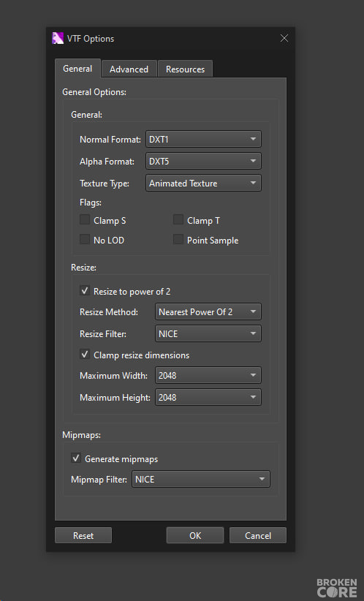
Task: Open the Alpha Format dropdown
Action: [203, 161]
